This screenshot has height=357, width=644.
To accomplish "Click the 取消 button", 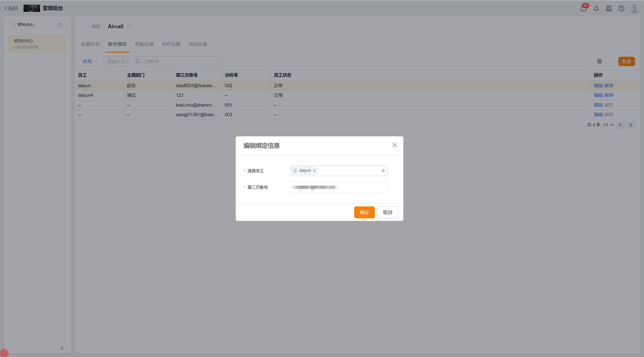I will coord(387,212).
